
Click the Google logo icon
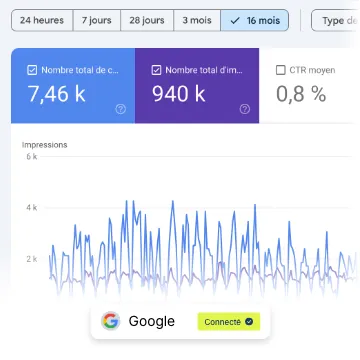(111, 321)
